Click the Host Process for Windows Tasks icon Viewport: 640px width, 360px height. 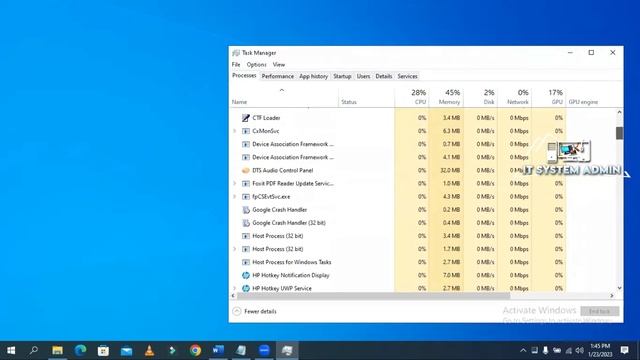(246, 262)
